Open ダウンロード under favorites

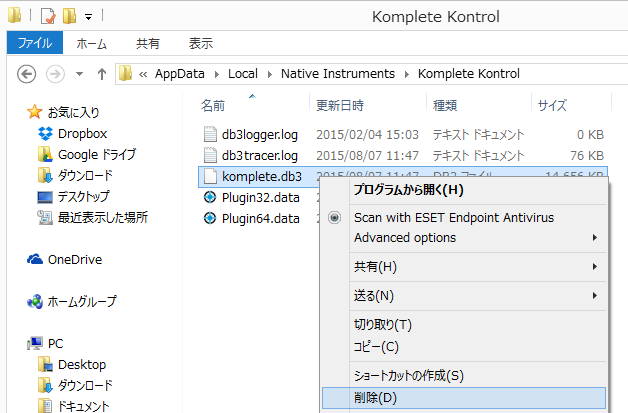85,175
